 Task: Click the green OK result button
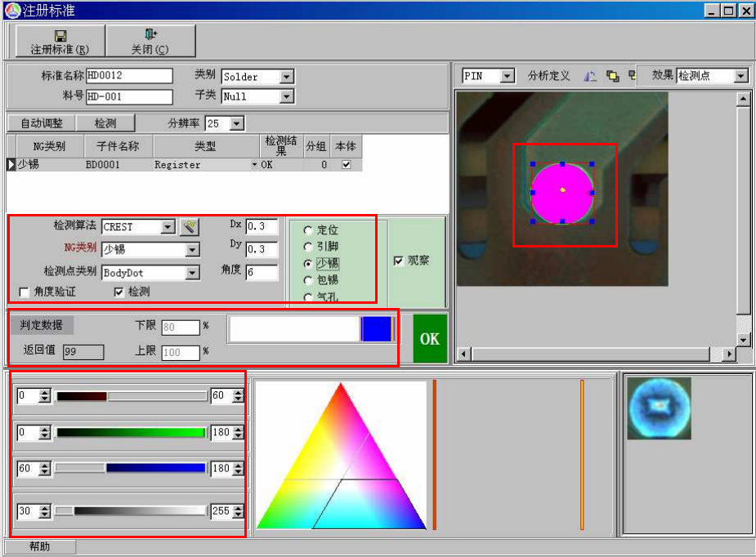click(430, 339)
